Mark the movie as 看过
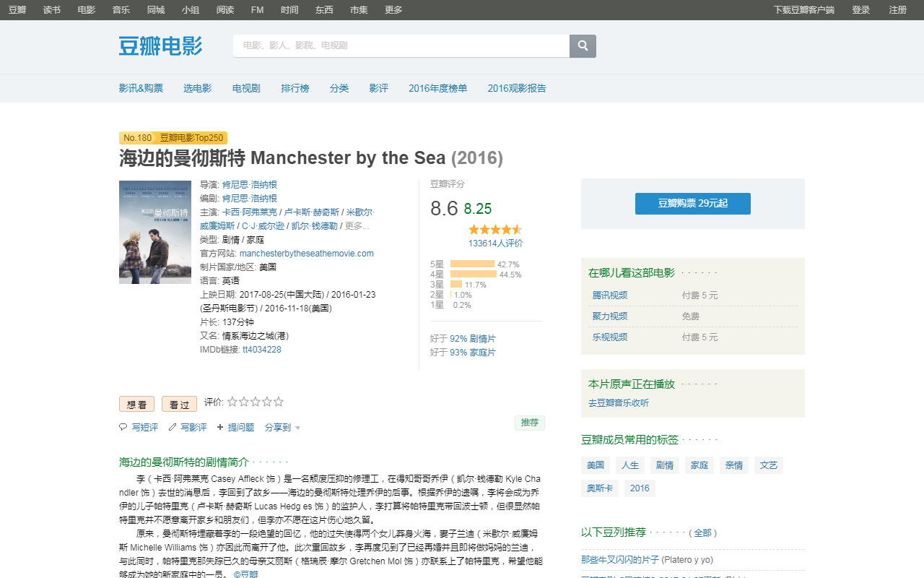924x578 pixels. point(179,405)
